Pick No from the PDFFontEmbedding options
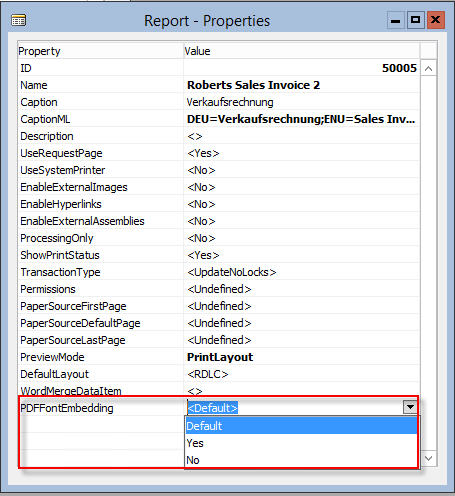 [x=301, y=460]
